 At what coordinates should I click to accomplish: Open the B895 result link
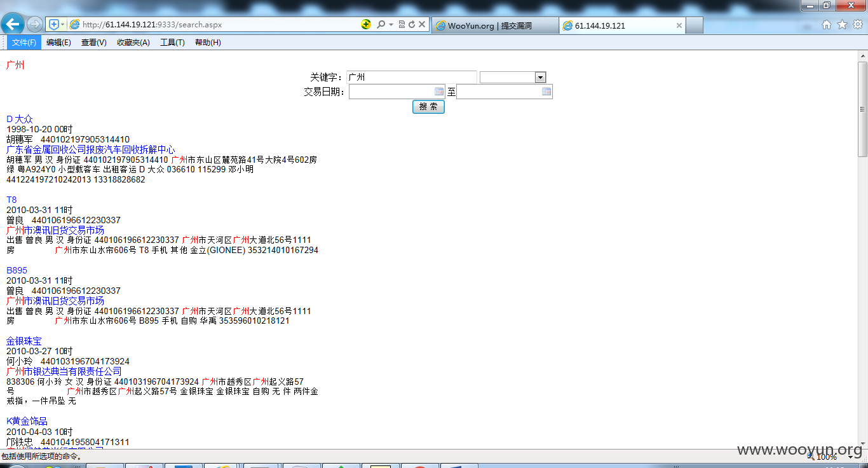pos(17,270)
